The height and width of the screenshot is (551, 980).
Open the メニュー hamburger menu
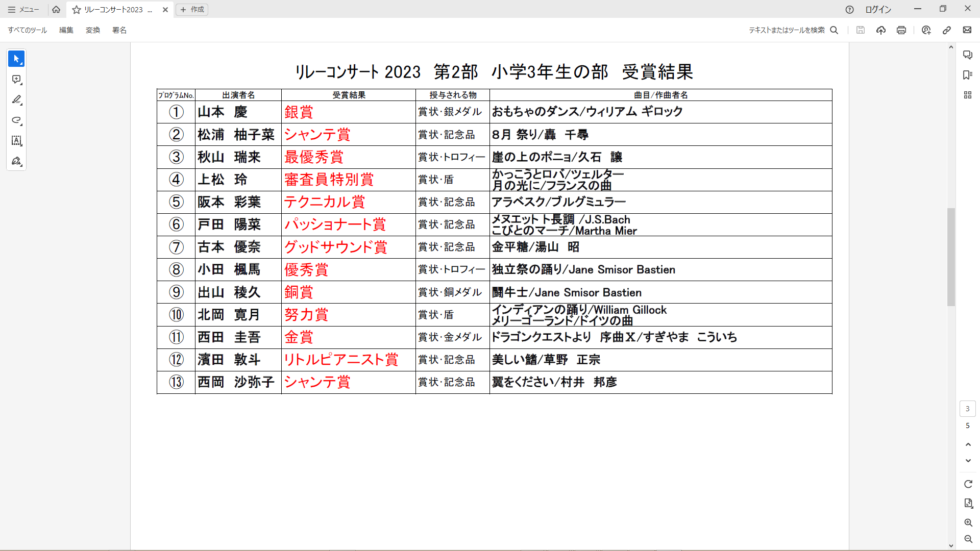coord(23,10)
